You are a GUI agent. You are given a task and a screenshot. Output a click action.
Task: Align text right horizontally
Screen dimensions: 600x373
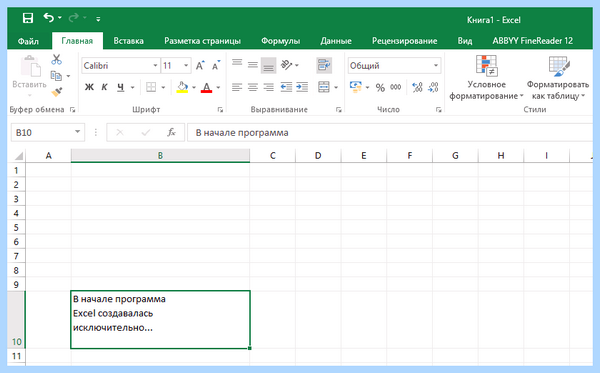269,87
